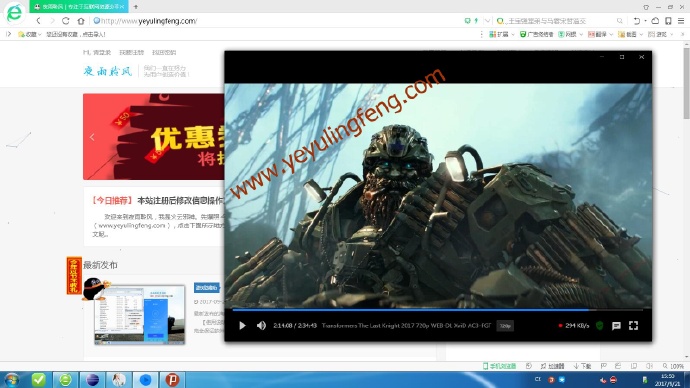Click the 加速器 accelerator status bar item
The height and width of the screenshot is (388, 690).
(552, 366)
